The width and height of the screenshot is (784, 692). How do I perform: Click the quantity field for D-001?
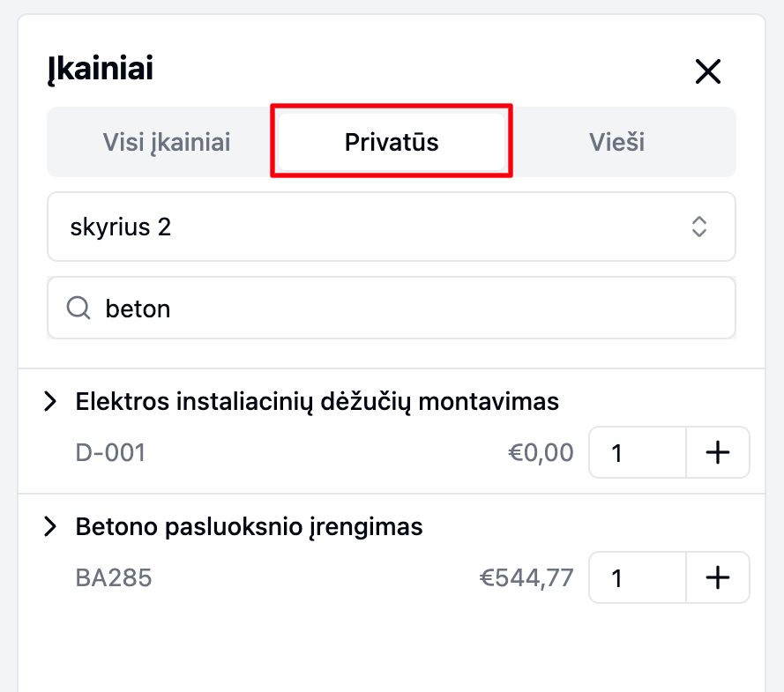pos(637,453)
